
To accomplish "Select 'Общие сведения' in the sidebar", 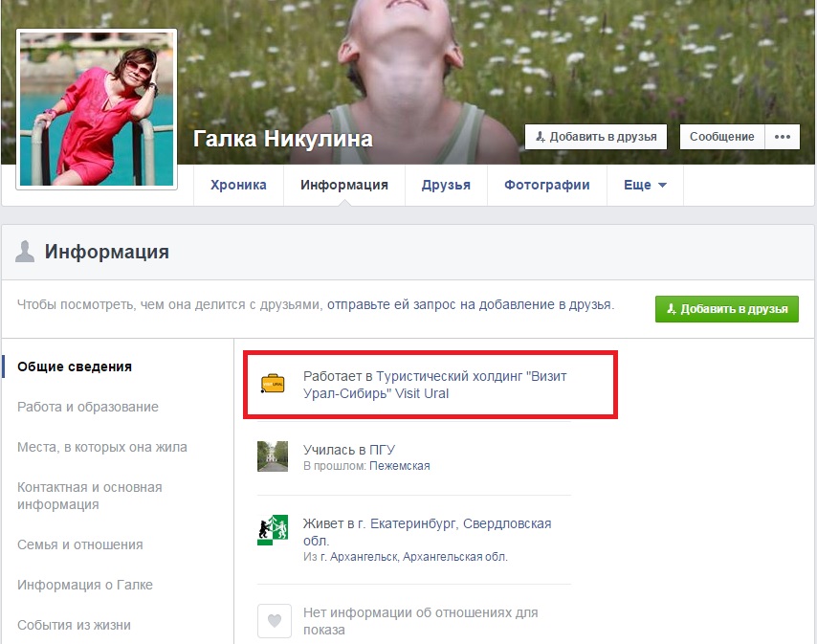I will [75, 366].
